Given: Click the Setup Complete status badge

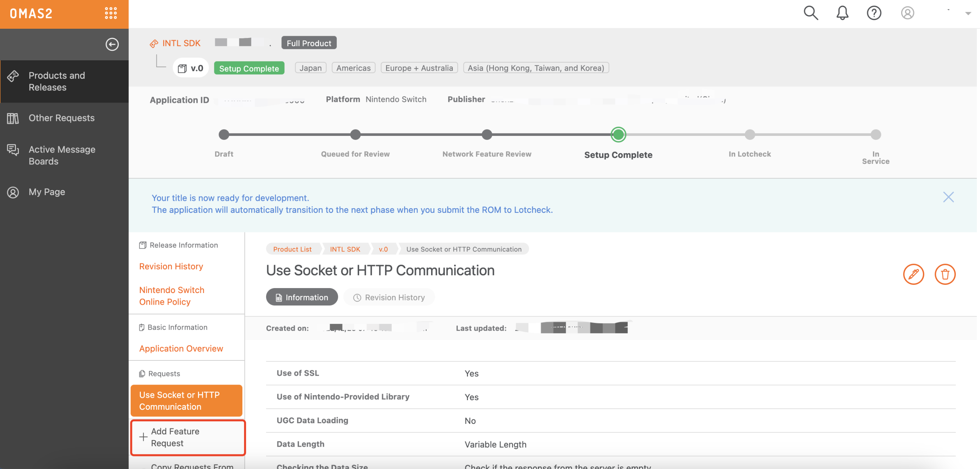Looking at the screenshot, I should pos(249,67).
